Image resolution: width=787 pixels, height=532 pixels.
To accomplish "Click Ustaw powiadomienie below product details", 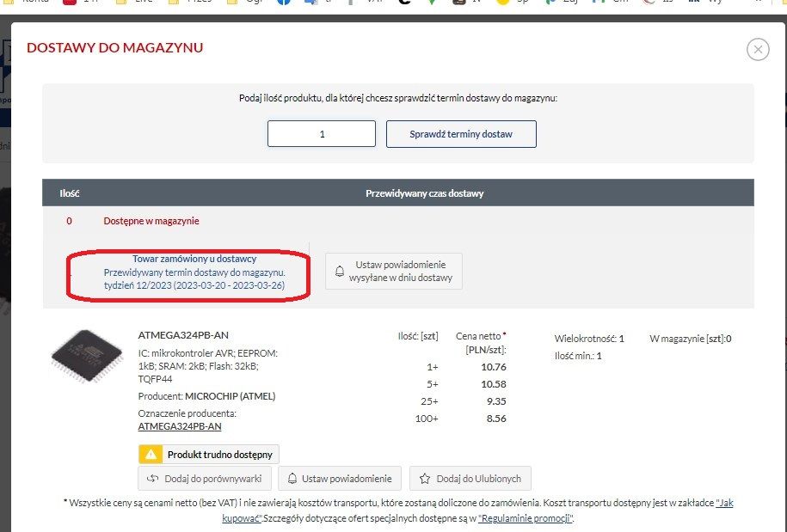I will pyautogui.click(x=339, y=479).
